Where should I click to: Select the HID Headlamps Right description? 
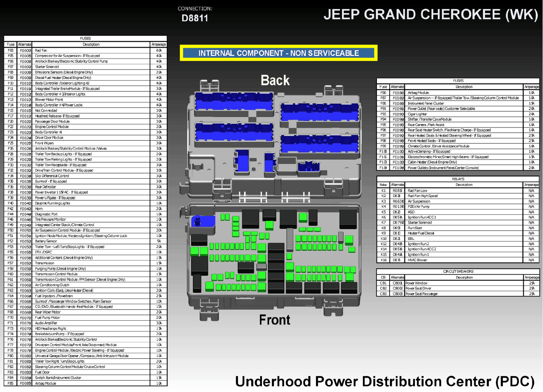[x=50, y=329]
